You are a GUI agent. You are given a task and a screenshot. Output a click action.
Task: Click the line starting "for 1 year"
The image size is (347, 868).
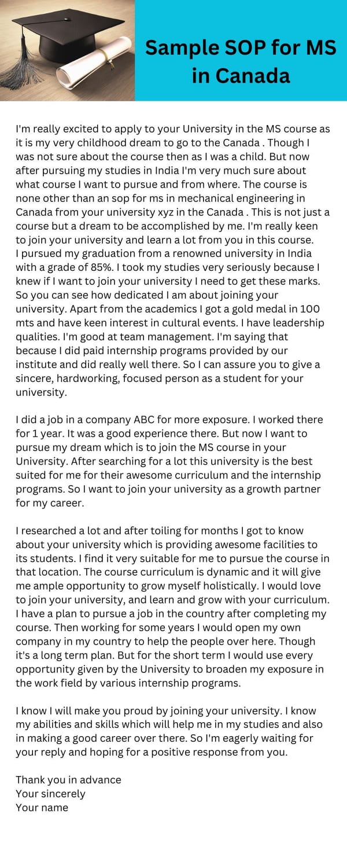coord(161,433)
